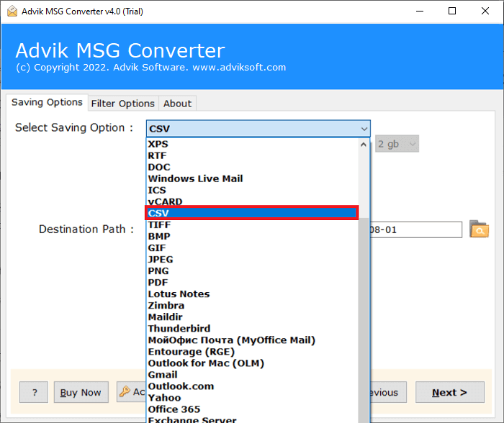Choose BMP saving format
Screen dimensions: 504x423
point(253,237)
